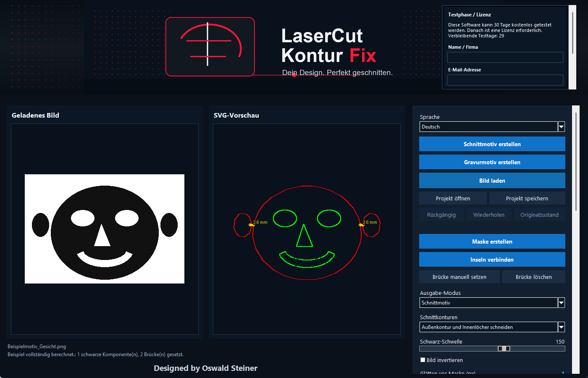Enable the Bild invertieren checkbox
The height and width of the screenshot is (378, 588).
pos(423,360)
